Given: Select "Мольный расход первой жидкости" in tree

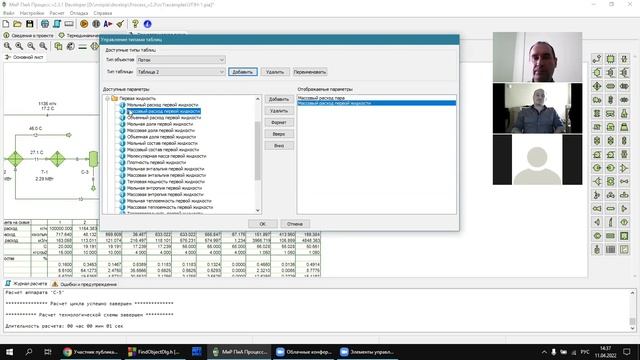Looking at the screenshot, I should tap(162, 105).
